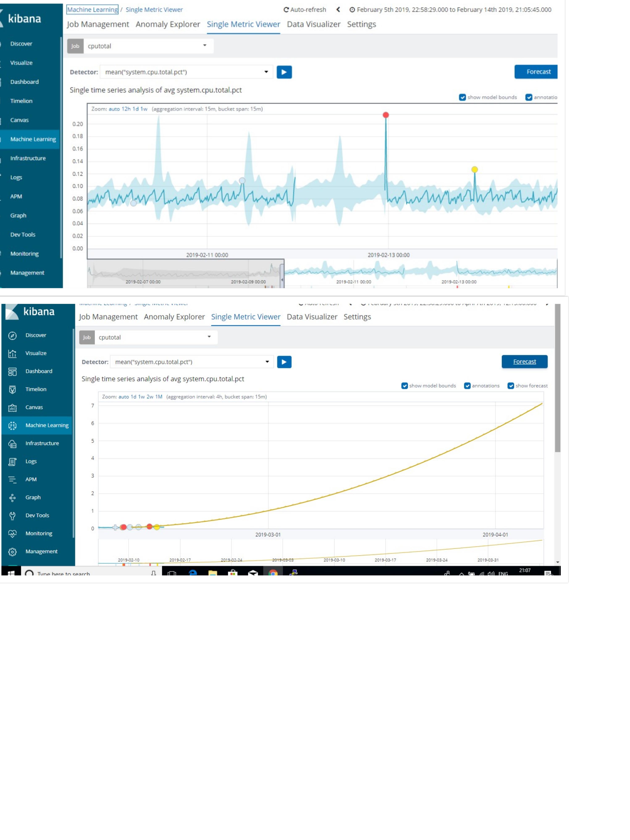This screenshot has height=840, width=630.
Task: Click the red anomaly marker on the spike
Action: pyautogui.click(x=385, y=115)
